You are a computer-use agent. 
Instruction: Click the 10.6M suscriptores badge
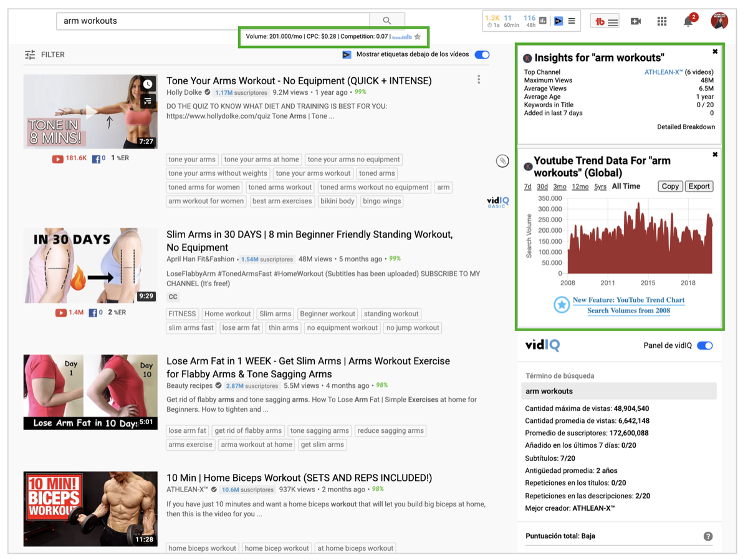pos(248,490)
